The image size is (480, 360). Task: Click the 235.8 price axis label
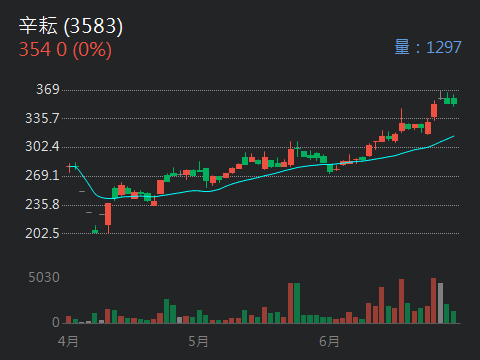(42, 204)
